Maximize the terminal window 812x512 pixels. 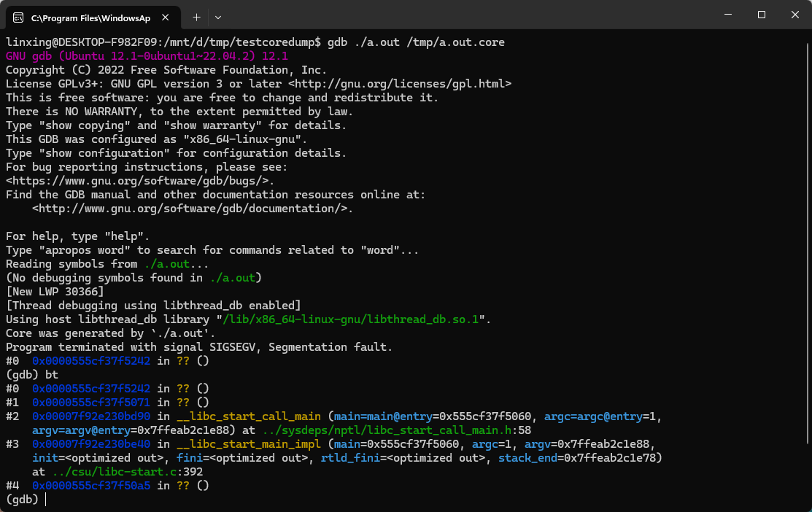tap(761, 15)
